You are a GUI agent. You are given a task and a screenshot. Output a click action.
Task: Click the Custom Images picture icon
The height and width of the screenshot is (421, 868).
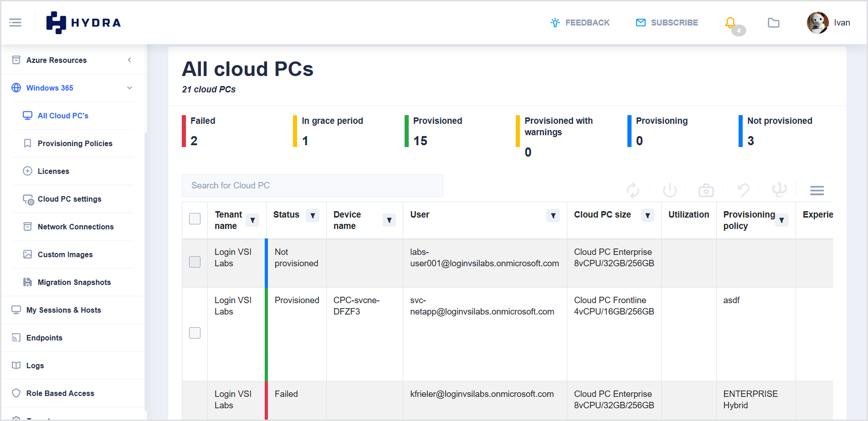pos(28,254)
